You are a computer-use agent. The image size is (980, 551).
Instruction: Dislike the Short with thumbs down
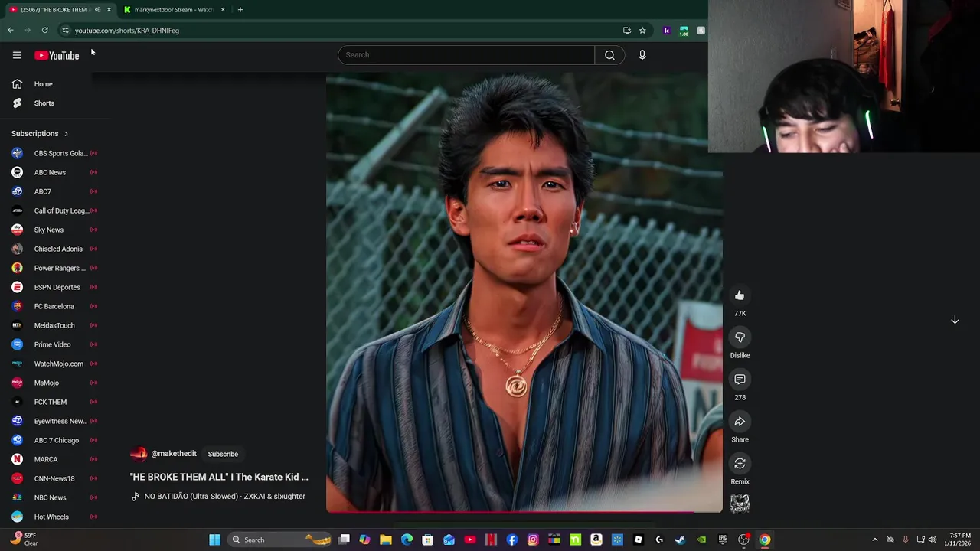(x=740, y=337)
